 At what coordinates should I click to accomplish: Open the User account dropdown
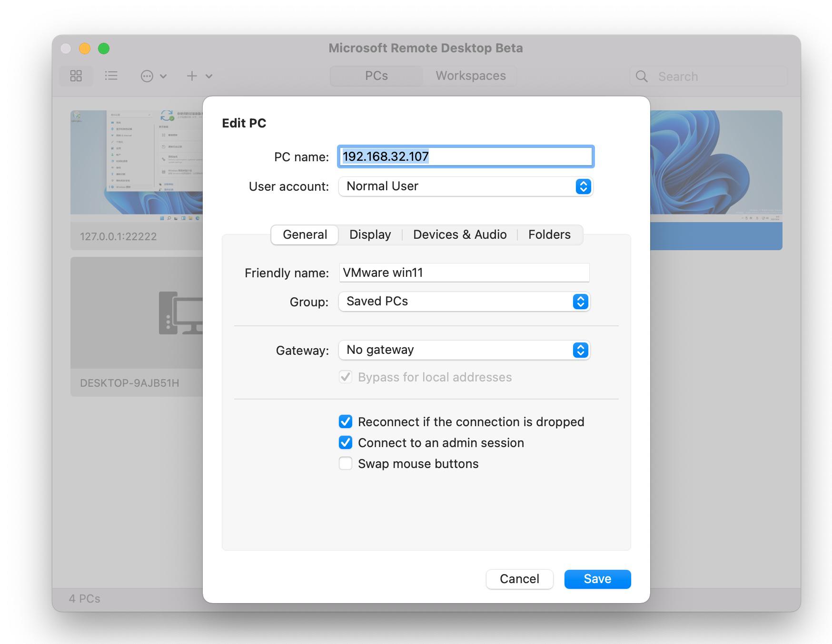coord(465,186)
